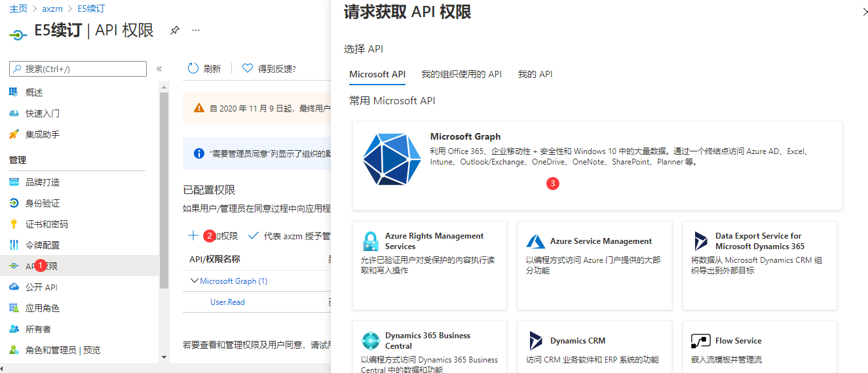868x373 pixels.
Task: Collapse the sidebar with double chevron
Action: coord(159,69)
